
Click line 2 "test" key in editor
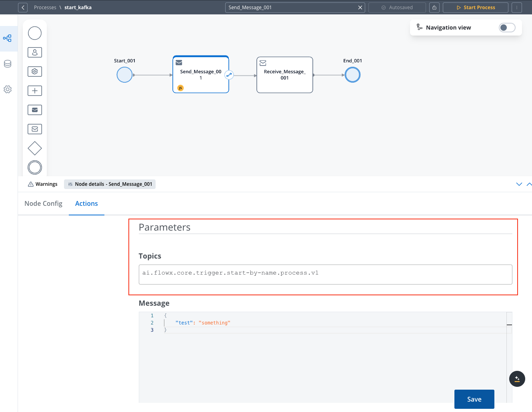pos(184,323)
